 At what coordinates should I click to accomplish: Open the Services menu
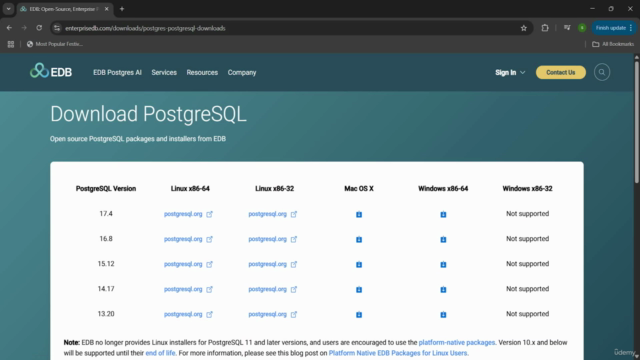(x=164, y=73)
